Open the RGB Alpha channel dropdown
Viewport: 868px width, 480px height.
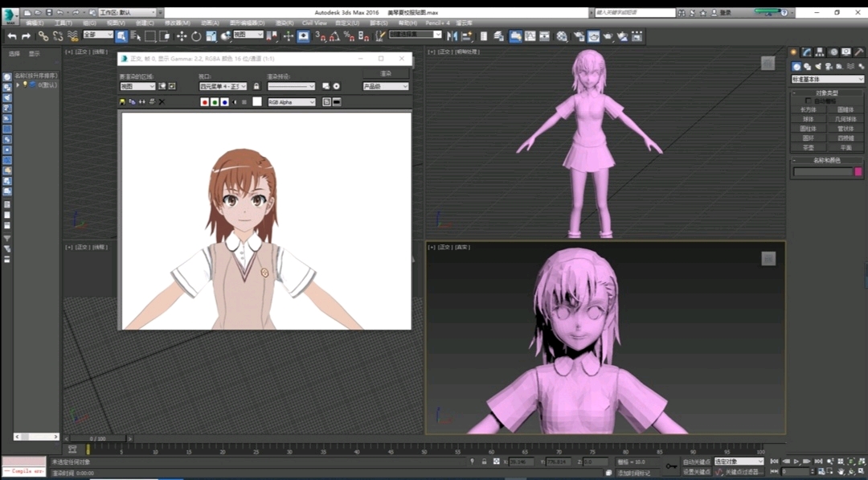tap(291, 102)
